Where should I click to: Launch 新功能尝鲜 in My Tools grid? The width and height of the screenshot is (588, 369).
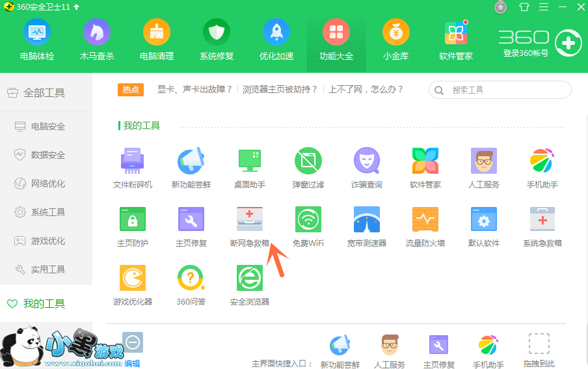[x=191, y=168]
